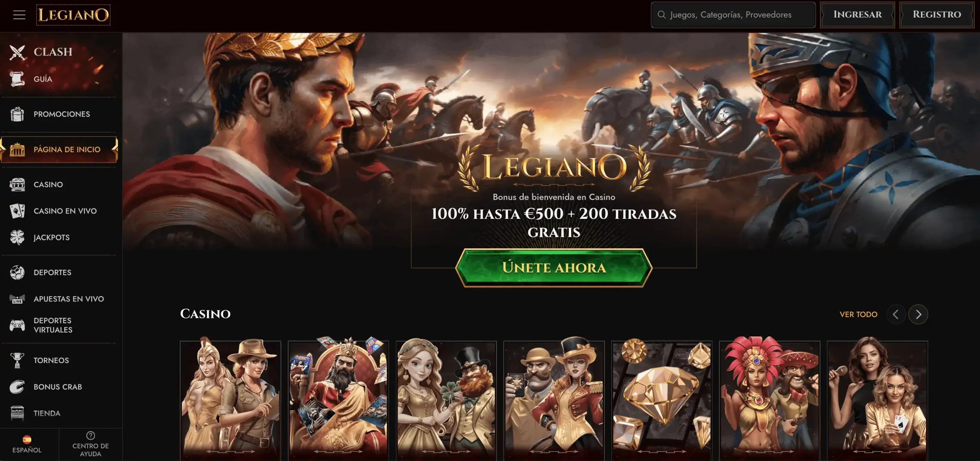Open the Ver Todo casino link
Image resolution: width=980 pixels, height=461 pixels.
[x=858, y=314]
